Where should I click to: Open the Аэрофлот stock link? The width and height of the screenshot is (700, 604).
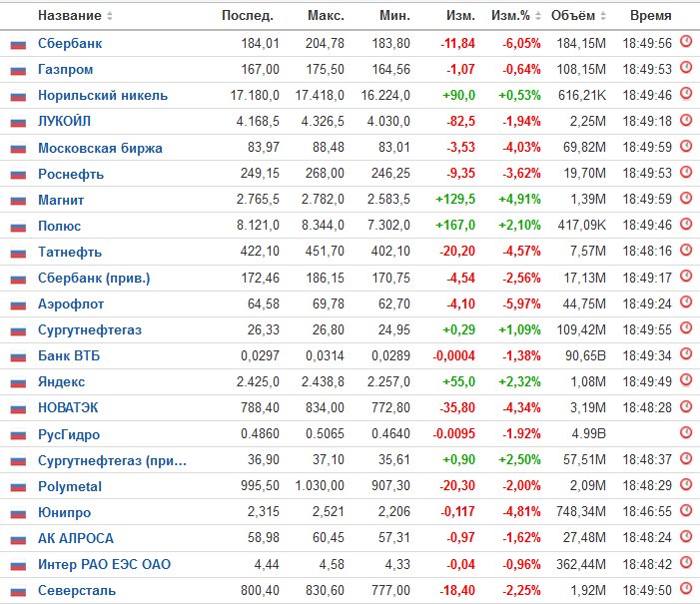(x=71, y=304)
